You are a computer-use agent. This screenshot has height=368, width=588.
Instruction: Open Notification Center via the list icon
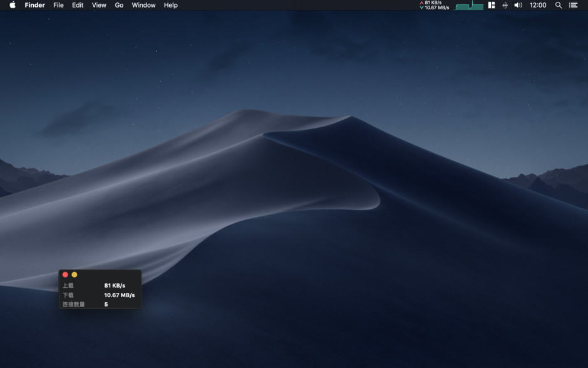tap(574, 5)
